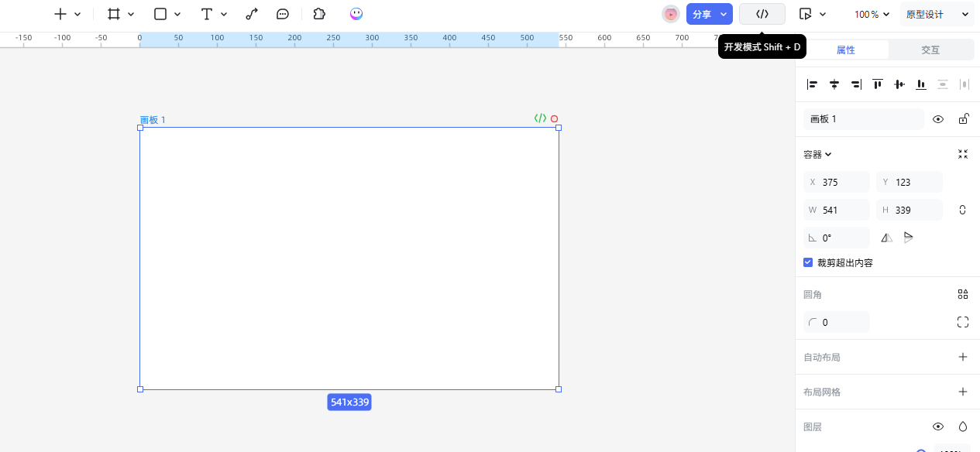Select the Text tool

click(x=206, y=14)
